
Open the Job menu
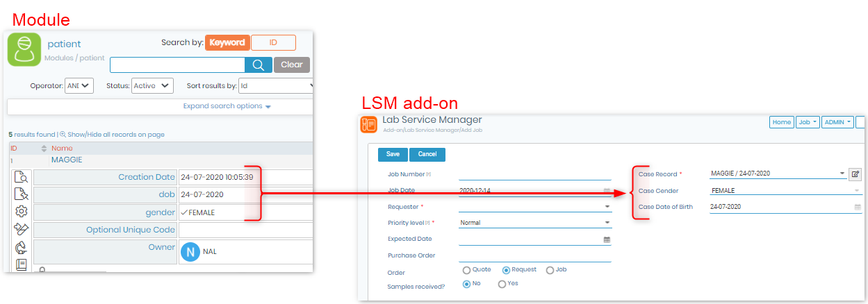pos(807,122)
